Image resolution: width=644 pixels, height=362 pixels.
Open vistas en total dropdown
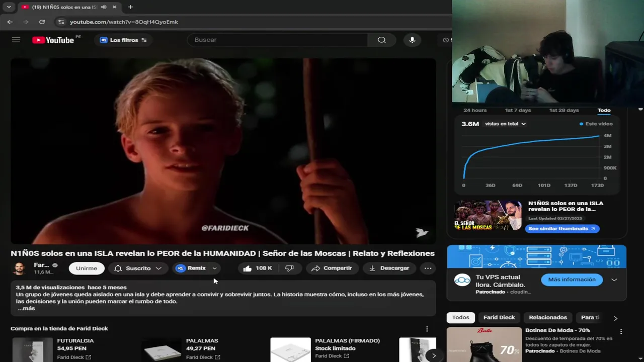(505, 124)
